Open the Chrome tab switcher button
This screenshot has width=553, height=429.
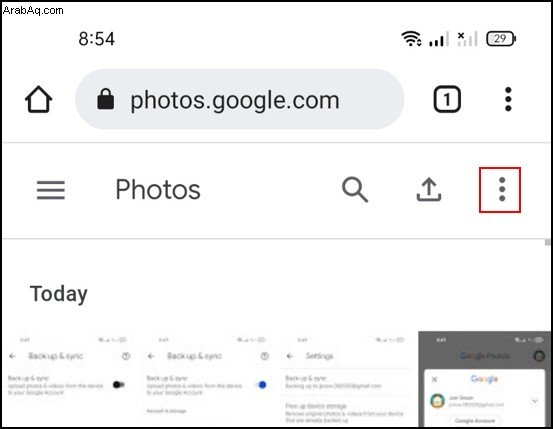(x=447, y=99)
